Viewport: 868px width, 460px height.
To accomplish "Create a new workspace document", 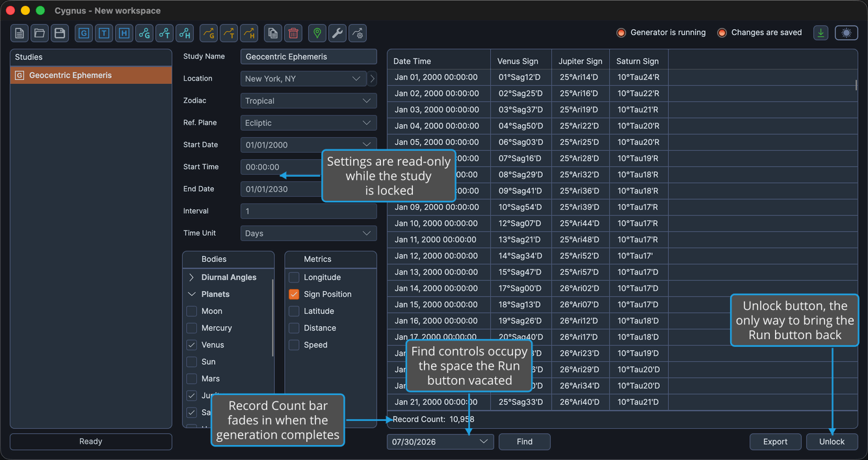I will (20, 33).
